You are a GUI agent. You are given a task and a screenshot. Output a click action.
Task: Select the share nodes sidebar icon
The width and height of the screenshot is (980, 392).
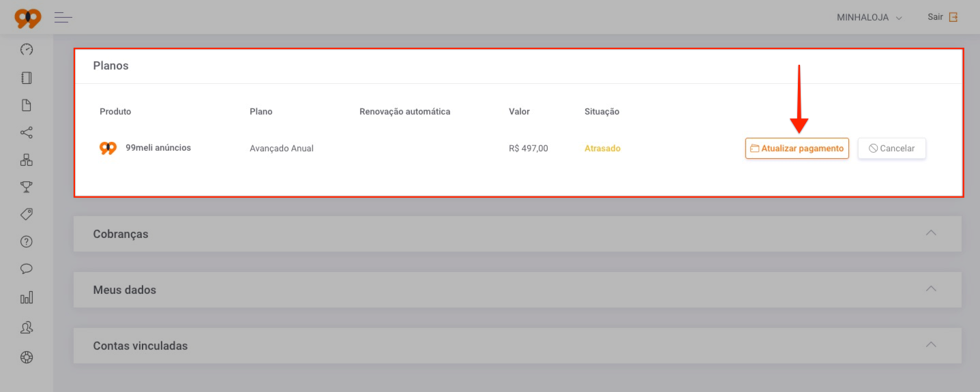tap(27, 132)
